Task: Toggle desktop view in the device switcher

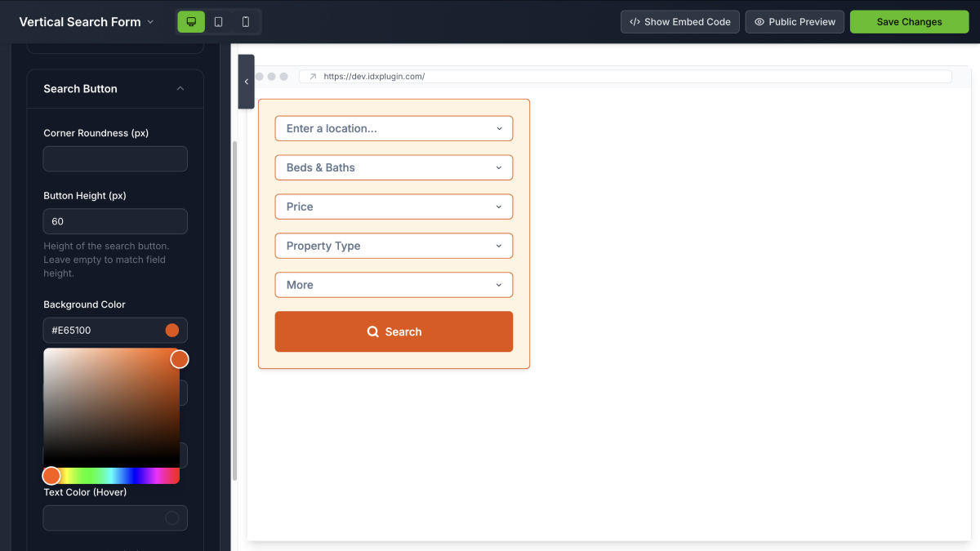Action: (190, 21)
